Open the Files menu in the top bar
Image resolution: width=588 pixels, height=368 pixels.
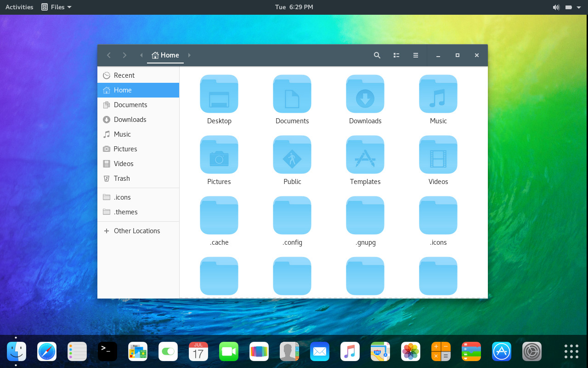point(56,7)
